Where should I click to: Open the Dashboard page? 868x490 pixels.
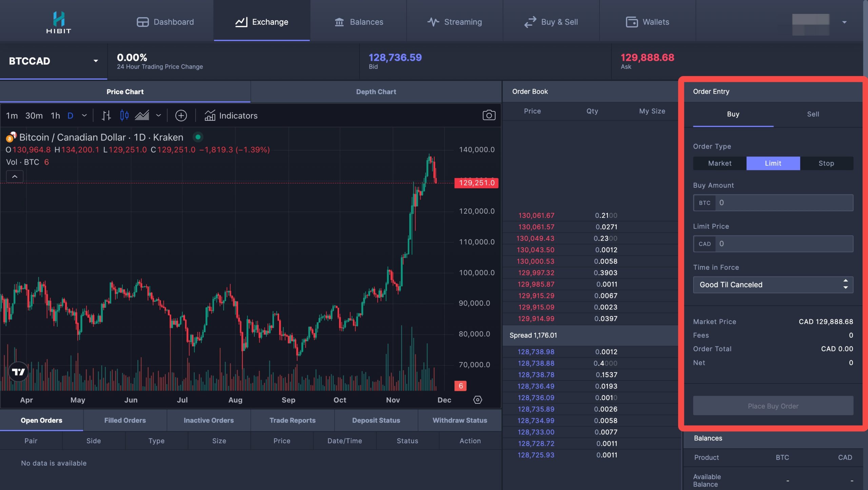165,22
